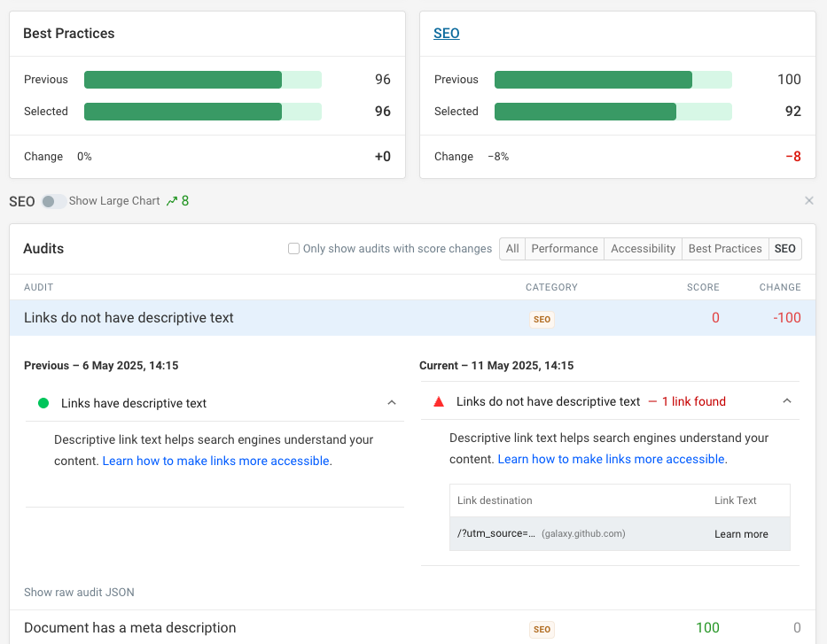
Task: Check Only show audits with score changes
Action: coord(293,249)
